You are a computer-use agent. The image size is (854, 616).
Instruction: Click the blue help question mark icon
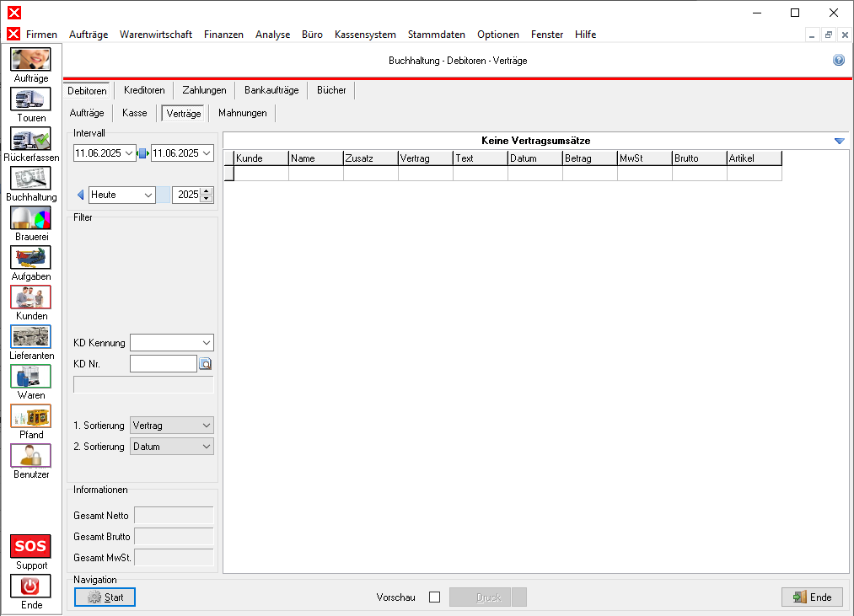click(x=838, y=61)
